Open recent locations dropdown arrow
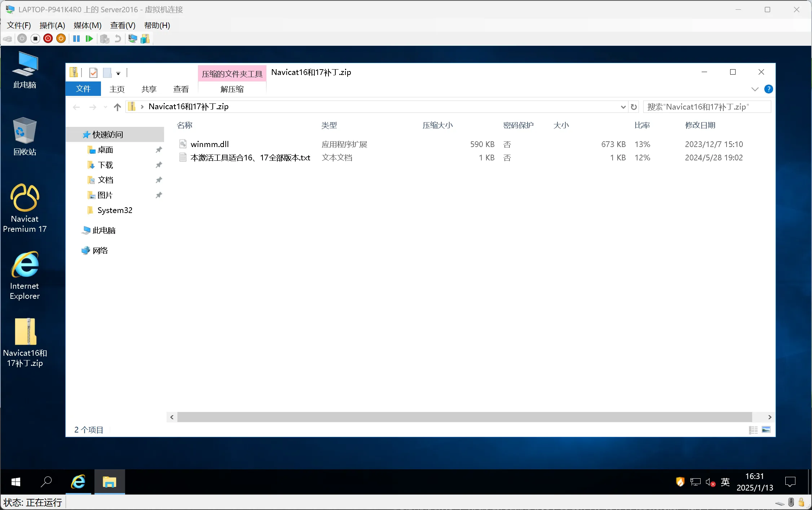Viewport: 812px width, 510px height. click(x=105, y=107)
